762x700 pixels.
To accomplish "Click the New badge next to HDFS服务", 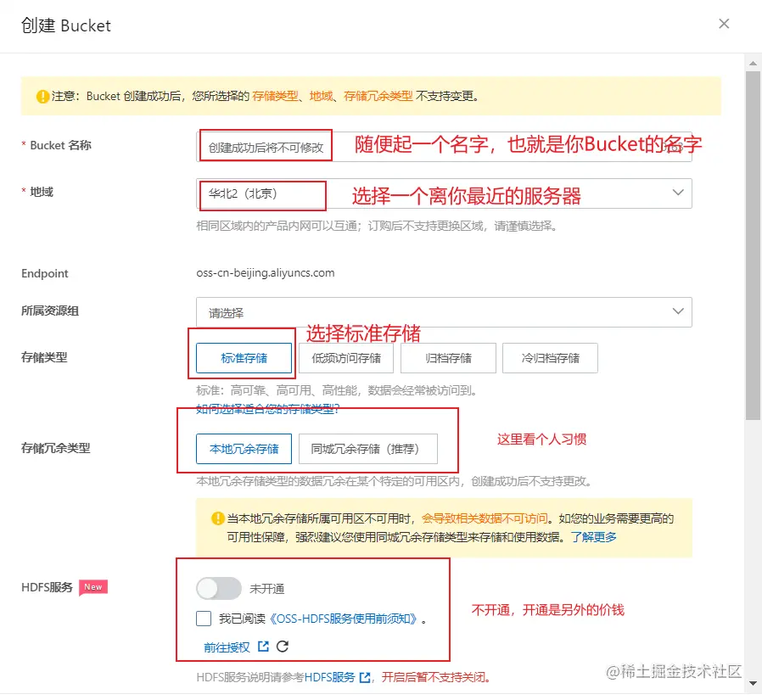I will pyautogui.click(x=92, y=587).
